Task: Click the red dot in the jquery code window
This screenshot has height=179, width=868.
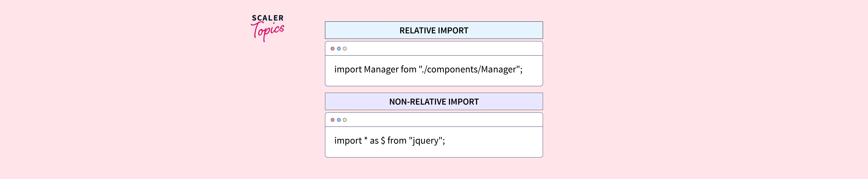Action: [333, 120]
